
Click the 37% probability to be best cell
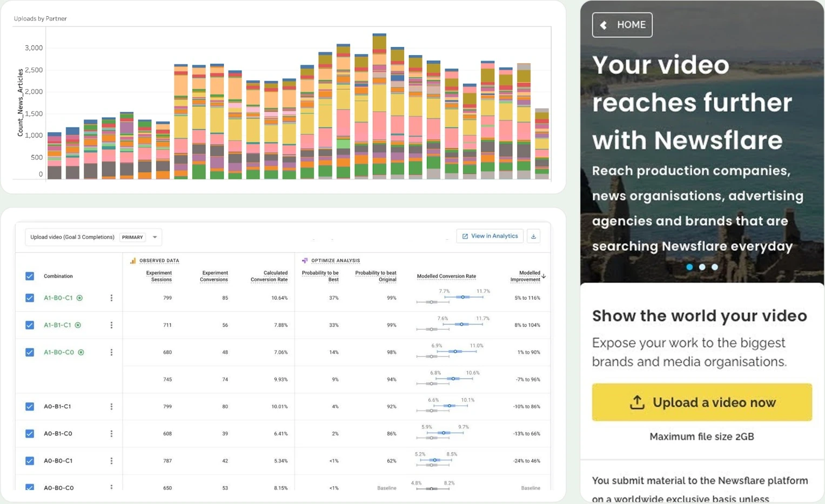pos(334,298)
